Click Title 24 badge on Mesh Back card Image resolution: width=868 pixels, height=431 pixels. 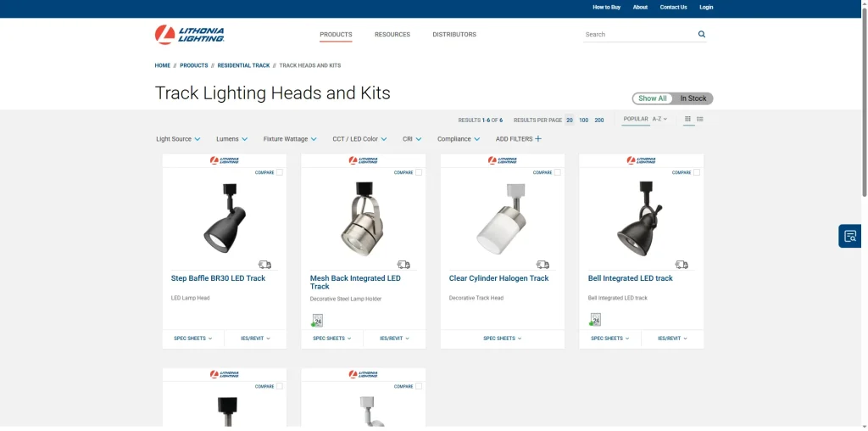tap(317, 320)
